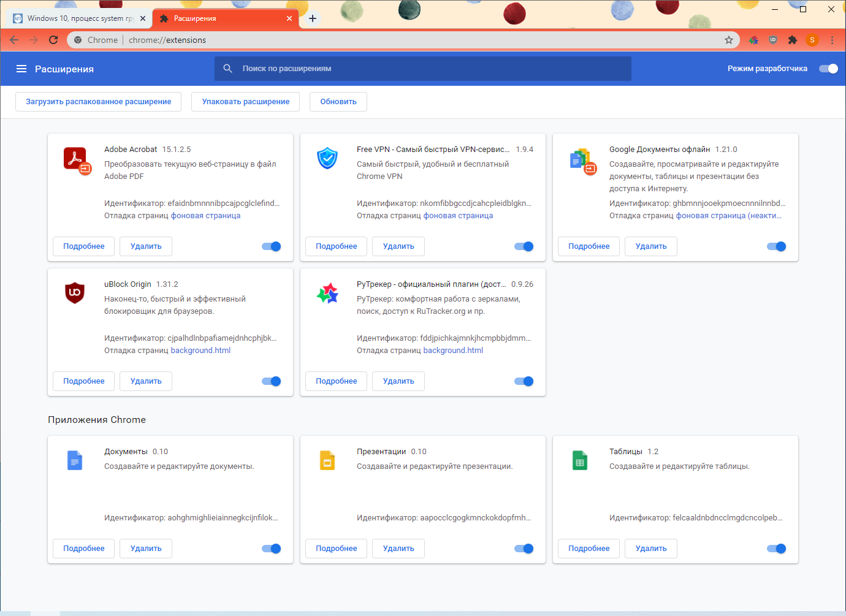
Task: Click Загрузить распакованное расширение button
Action: coord(98,102)
